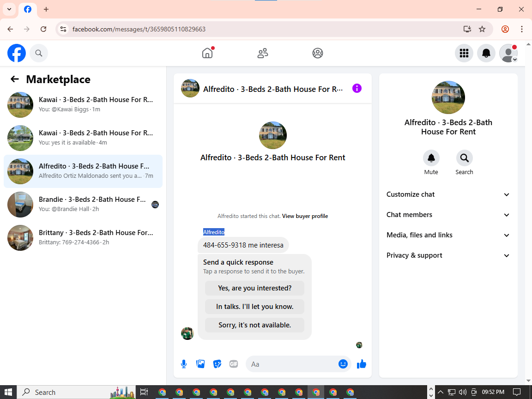
Task: Click the address bar URL
Action: click(139, 29)
